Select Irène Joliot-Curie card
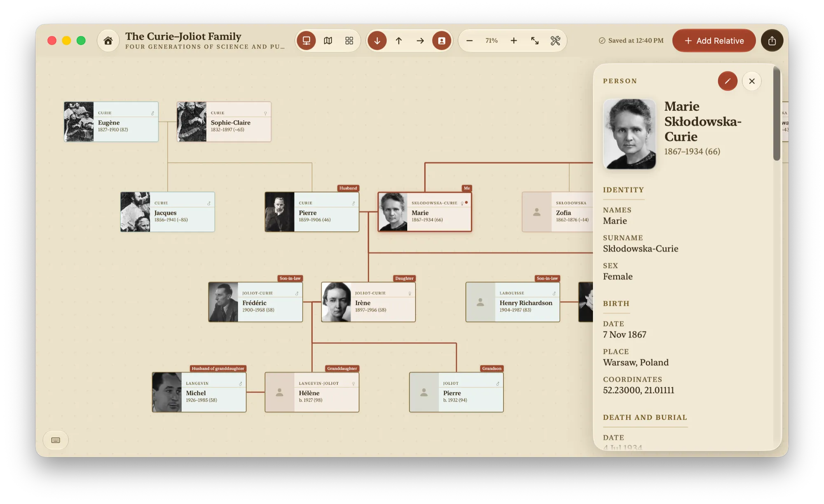The image size is (824, 504). (368, 302)
